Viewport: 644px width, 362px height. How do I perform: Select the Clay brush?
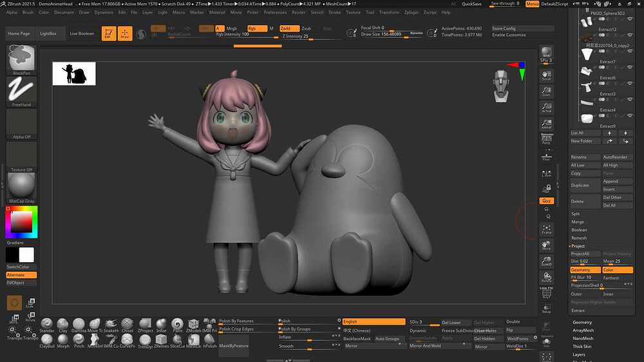click(63, 325)
